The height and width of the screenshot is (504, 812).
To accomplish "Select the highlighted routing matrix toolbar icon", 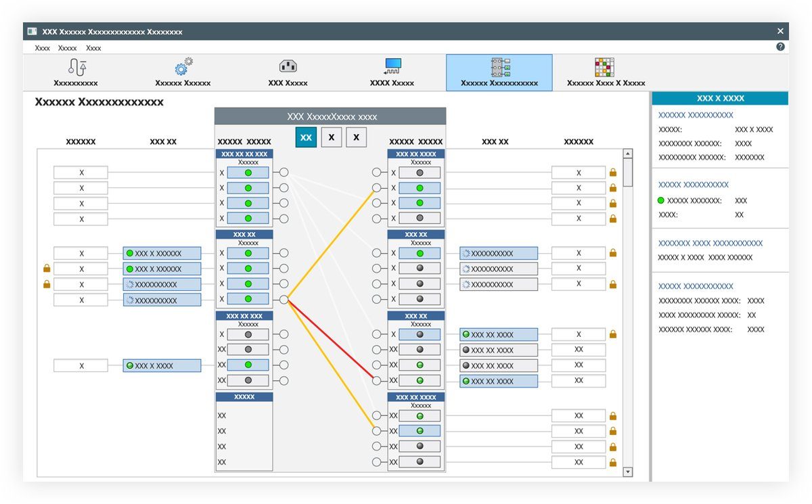I will [x=499, y=66].
